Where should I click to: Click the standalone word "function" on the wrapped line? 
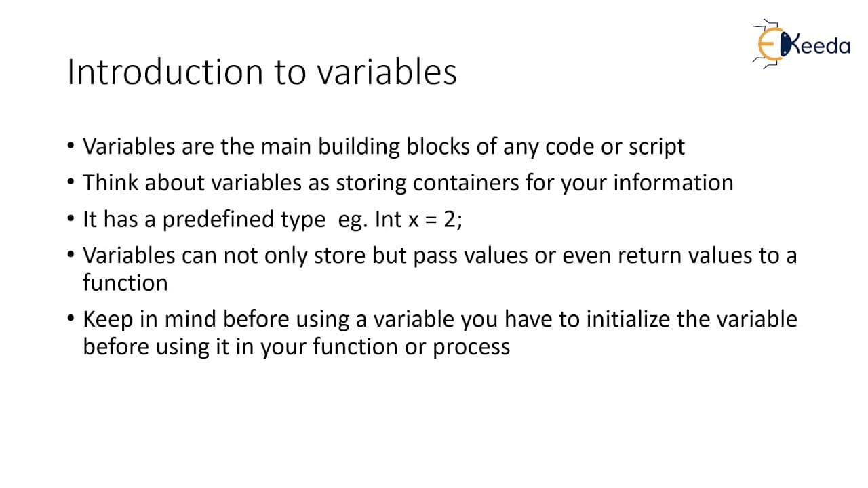pos(125,283)
